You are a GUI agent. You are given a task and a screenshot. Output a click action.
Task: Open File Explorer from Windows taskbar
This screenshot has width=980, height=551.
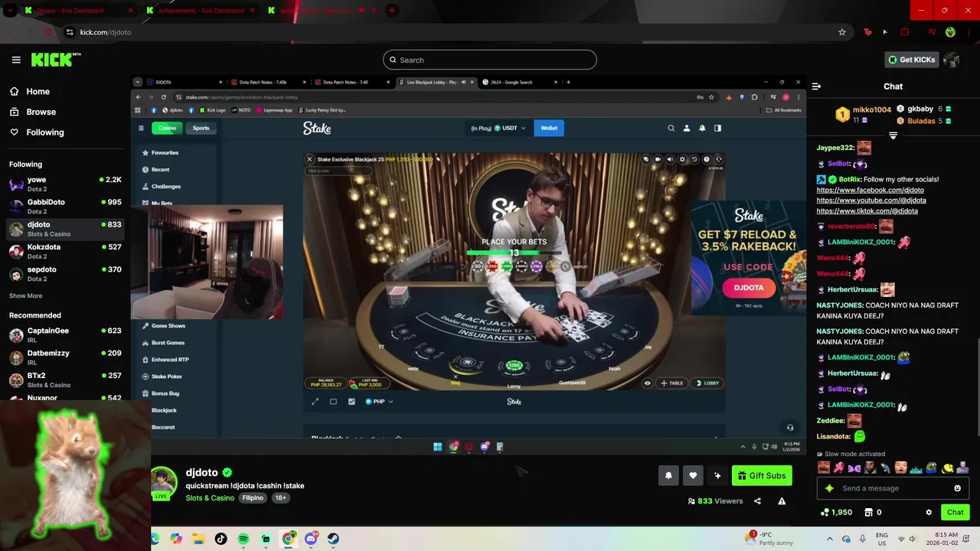(198, 539)
